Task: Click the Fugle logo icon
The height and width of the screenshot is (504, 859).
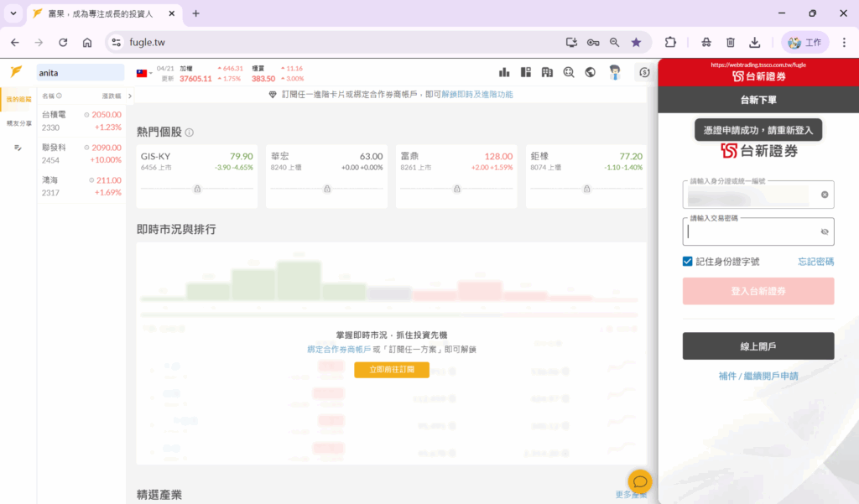Action: 16,72
